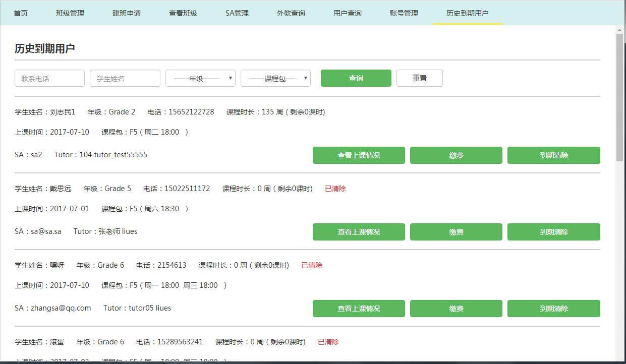The image size is (626, 364).
Task: Open the 用户查询 tab
Action: 348,13
